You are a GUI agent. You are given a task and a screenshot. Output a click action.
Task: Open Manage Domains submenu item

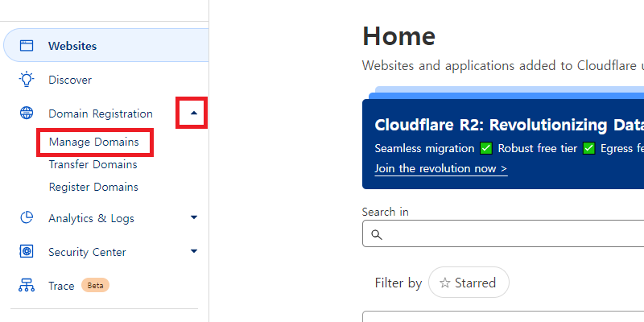click(94, 142)
